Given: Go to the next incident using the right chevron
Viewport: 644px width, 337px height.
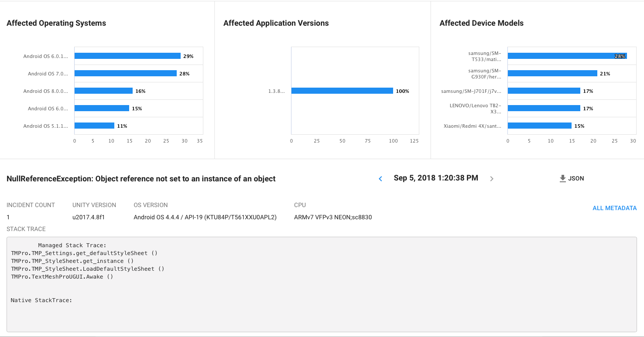Looking at the screenshot, I should (x=492, y=179).
